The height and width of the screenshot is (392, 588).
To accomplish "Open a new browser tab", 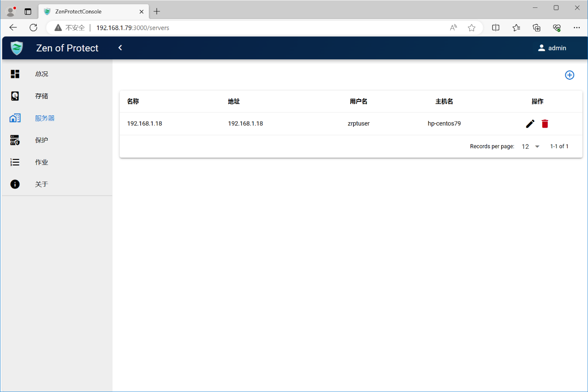I will (x=157, y=12).
